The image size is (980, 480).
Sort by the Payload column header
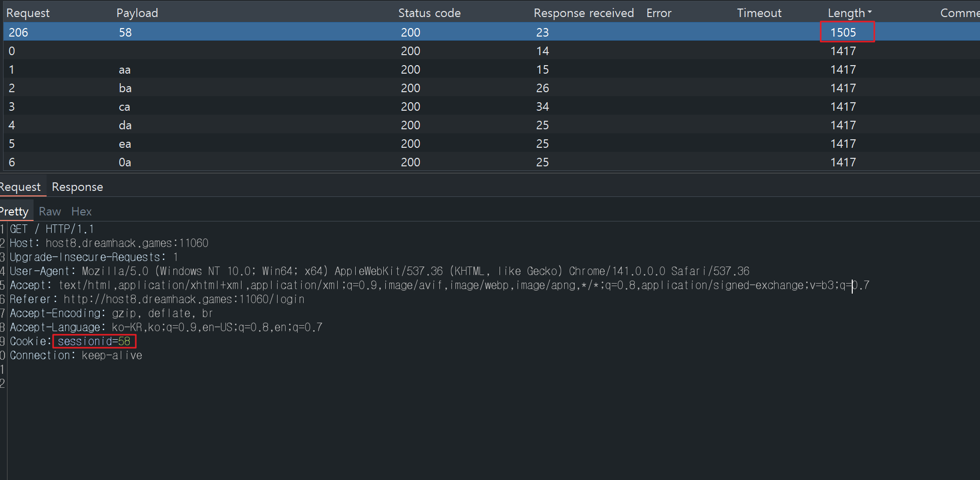pyautogui.click(x=137, y=13)
